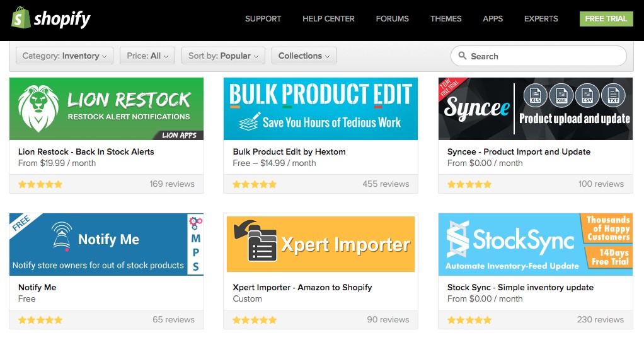644x342 pixels.
Task: Click the 65 reviews text
Action: tap(174, 319)
